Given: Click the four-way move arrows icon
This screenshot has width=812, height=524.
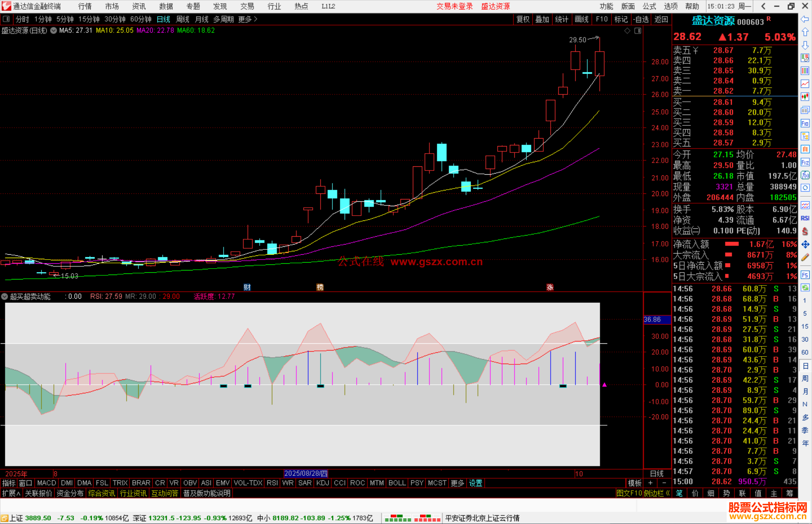Looking at the screenshot, I should click(x=805, y=245).
